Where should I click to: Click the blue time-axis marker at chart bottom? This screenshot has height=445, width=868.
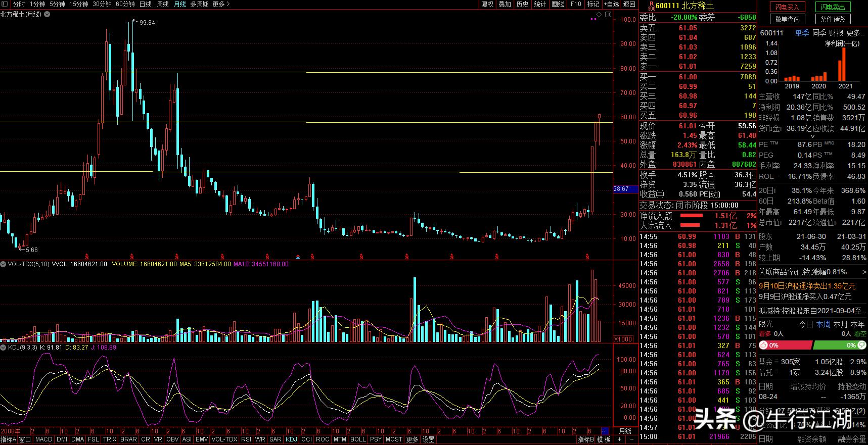[x=604, y=431]
